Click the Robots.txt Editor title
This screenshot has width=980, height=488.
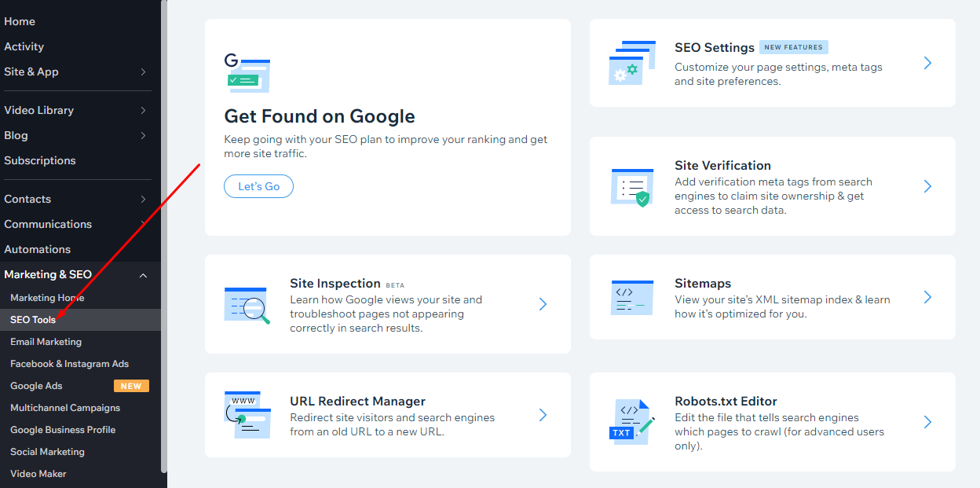(x=726, y=401)
